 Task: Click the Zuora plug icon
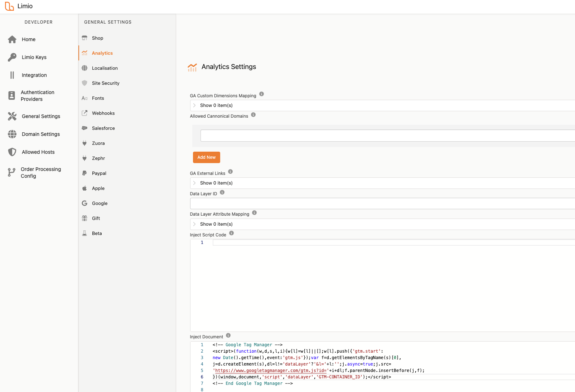tap(84, 143)
